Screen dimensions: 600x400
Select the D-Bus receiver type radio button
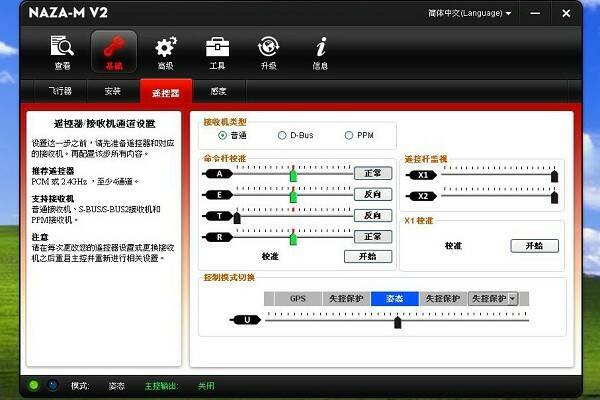[x=282, y=135]
